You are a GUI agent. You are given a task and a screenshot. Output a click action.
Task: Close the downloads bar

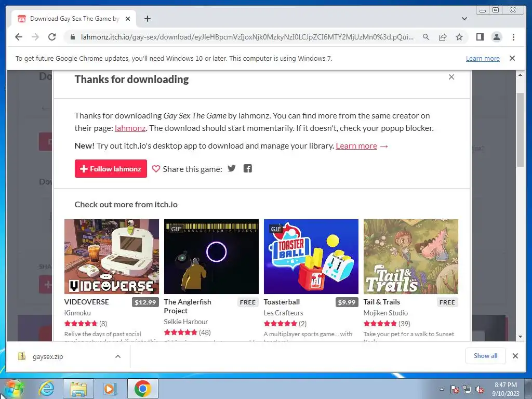(515, 356)
